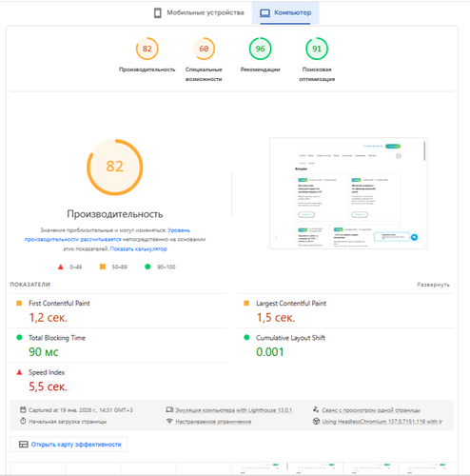Open the Показать калькулятор link

pos(139,249)
